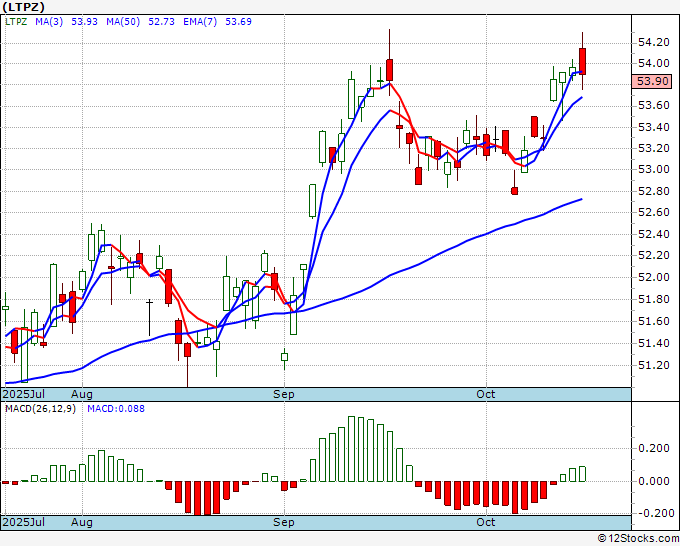The width and height of the screenshot is (680, 546).
Task: Click Sep on the price chart date axis
Action: click(284, 394)
